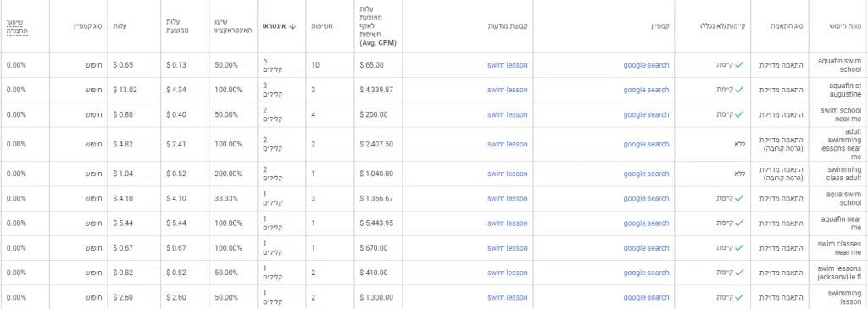Sort by the Avg. CPM column header
Screen dimensions: 868x309
coord(378,26)
